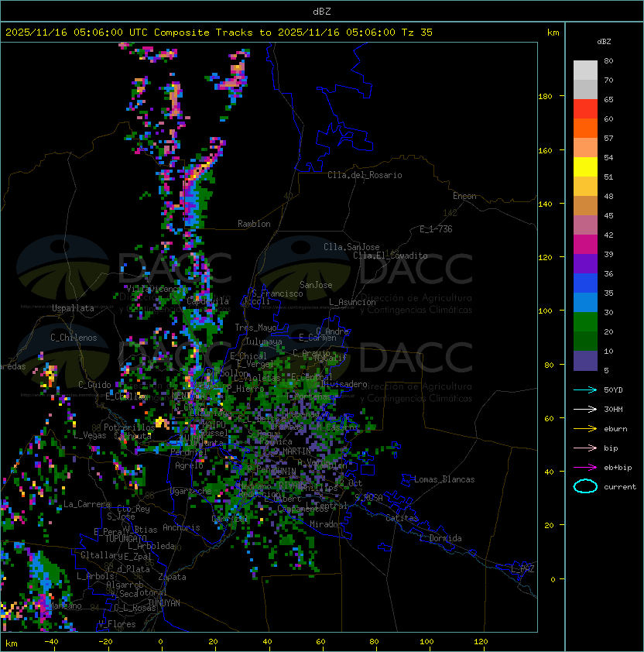644x652 pixels.
Task: Select the red 60-65 dBZ swatch
Action: [x=585, y=109]
